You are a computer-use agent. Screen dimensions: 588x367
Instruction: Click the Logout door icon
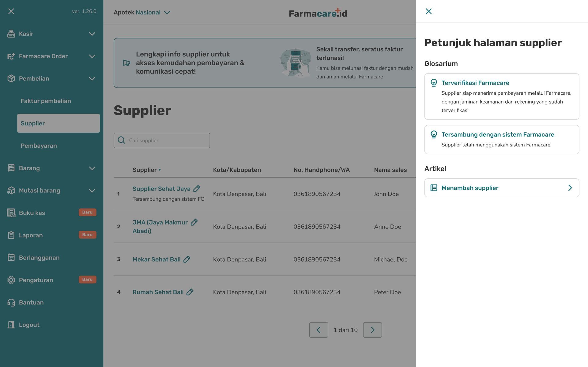coord(11,325)
